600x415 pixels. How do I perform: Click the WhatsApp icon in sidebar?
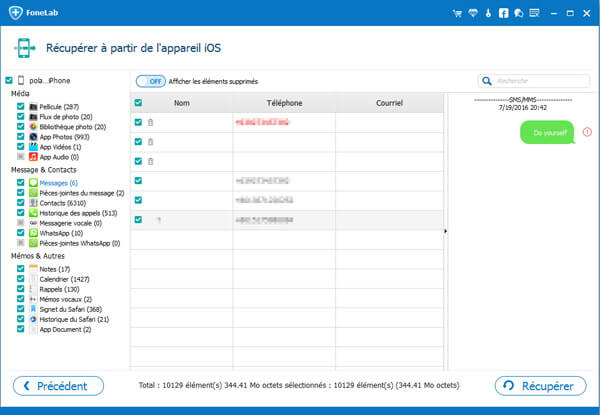click(x=33, y=233)
